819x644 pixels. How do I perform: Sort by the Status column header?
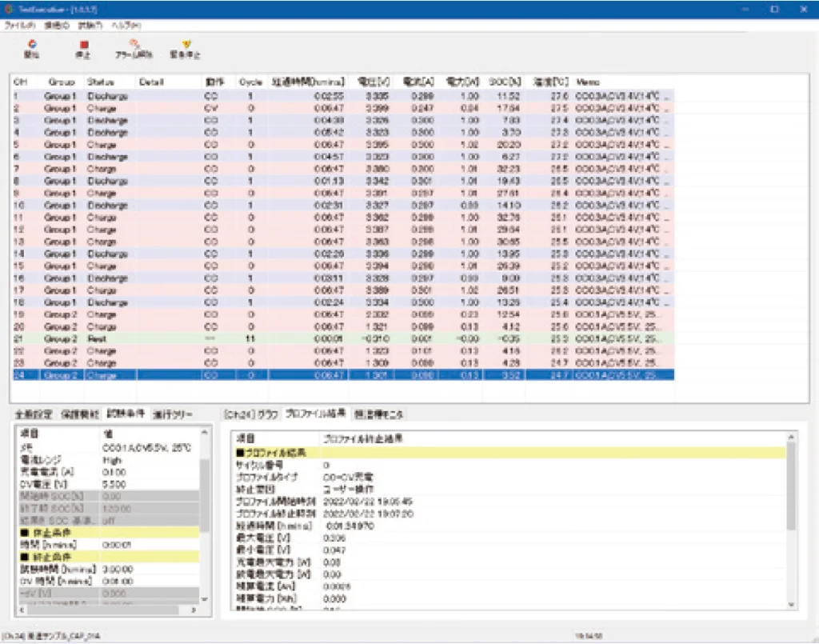(x=101, y=82)
